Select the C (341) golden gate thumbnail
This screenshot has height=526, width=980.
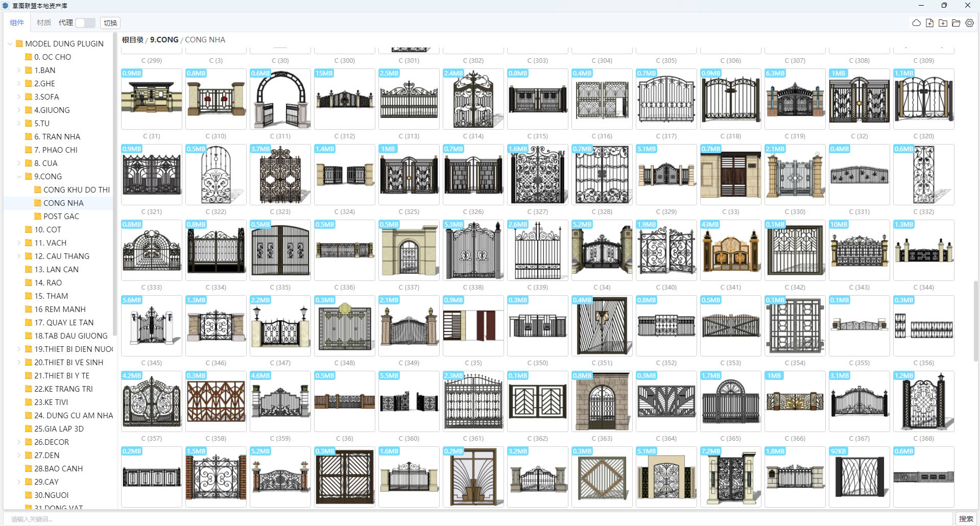[730, 250]
